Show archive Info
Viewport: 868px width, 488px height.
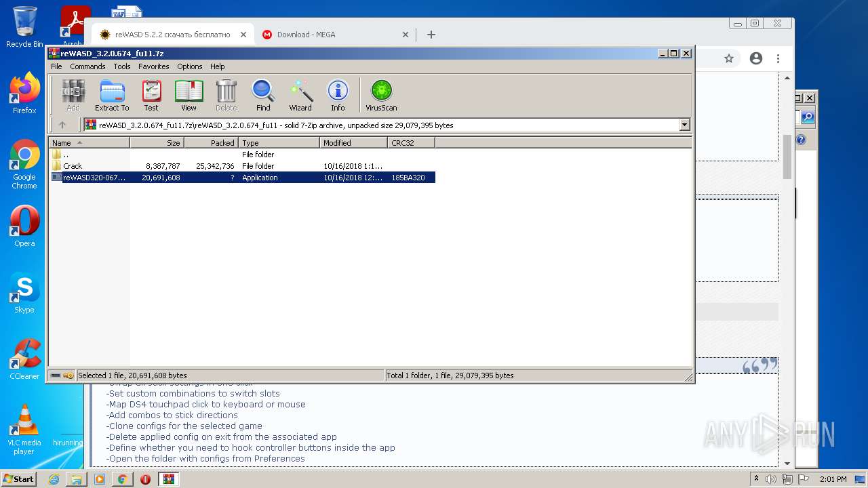point(338,95)
